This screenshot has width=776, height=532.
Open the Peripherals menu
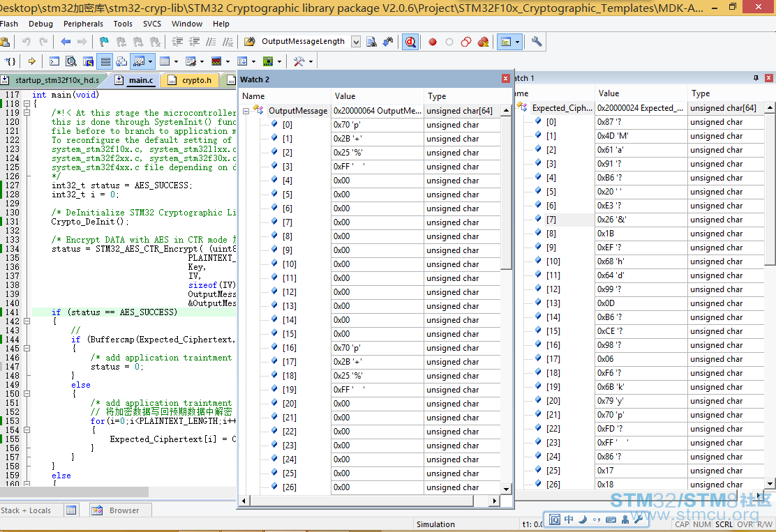[x=83, y=24]
